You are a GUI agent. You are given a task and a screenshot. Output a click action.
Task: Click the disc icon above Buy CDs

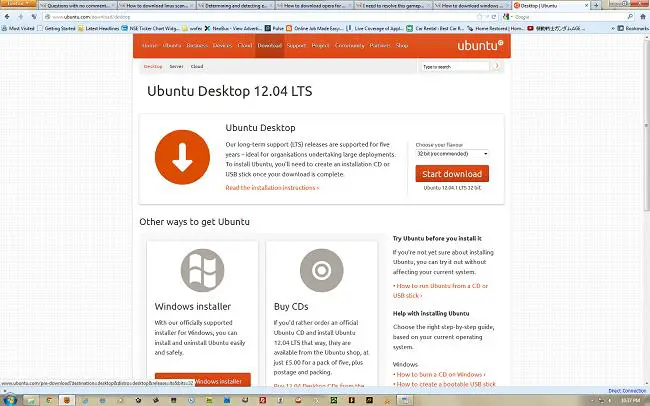click(321, 270)
